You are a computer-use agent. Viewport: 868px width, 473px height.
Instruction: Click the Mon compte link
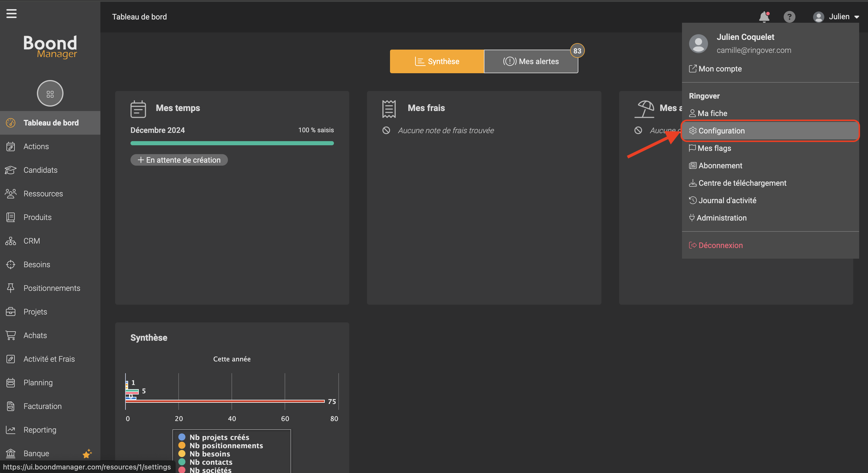click(720, 68)
